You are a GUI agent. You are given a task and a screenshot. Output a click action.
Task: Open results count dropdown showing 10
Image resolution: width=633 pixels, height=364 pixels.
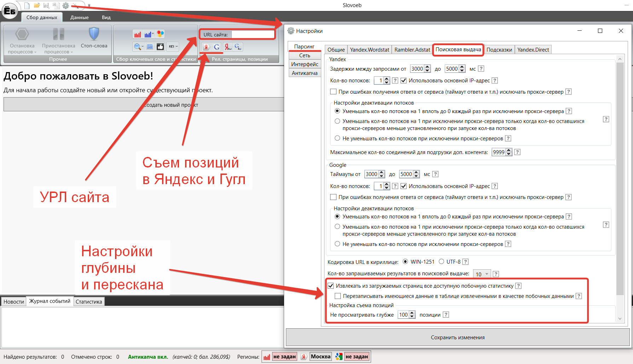pos(482,274)
